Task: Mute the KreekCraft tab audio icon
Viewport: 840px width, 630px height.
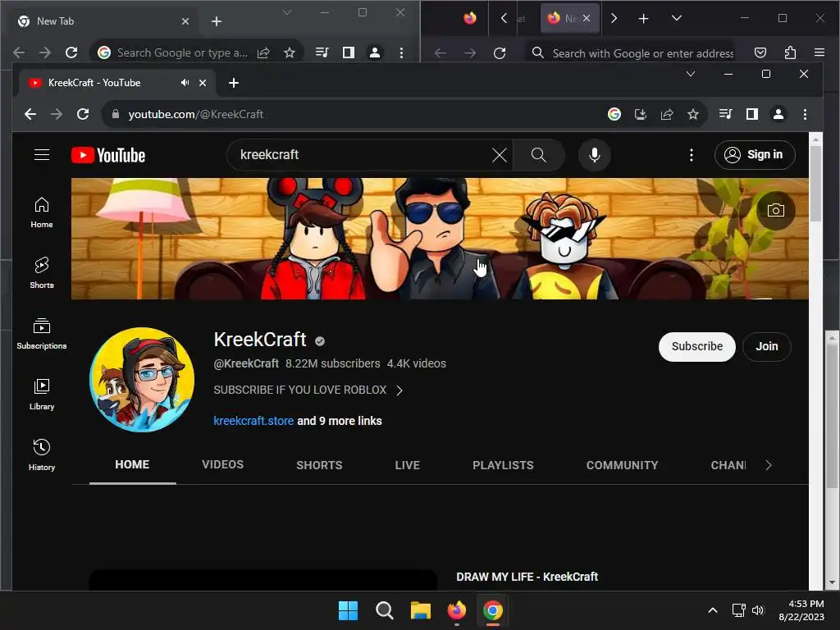Action: click(185, 83)
